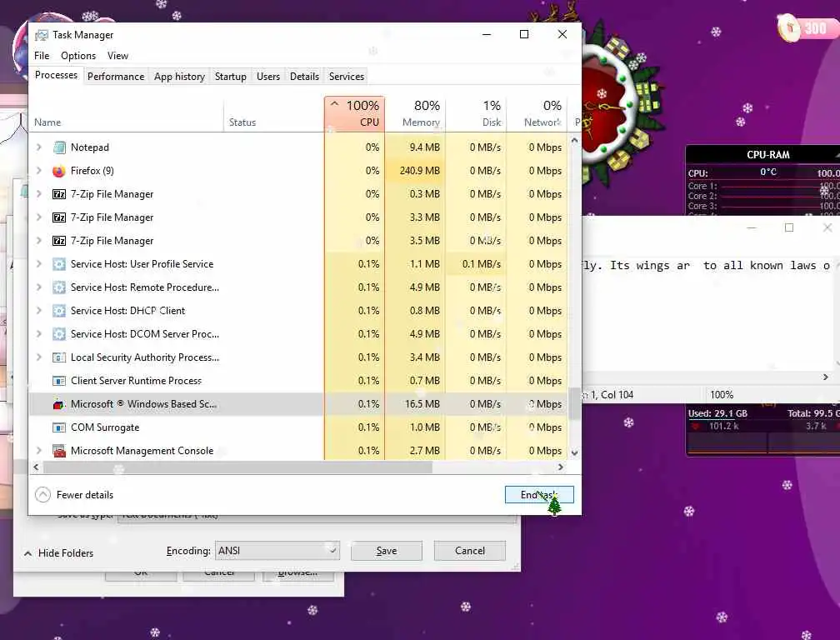The height and width of the screenshot is (640, 840).
Task: Click the horizontal scrollbar in Task Manager
Action: tap(237, 467)
